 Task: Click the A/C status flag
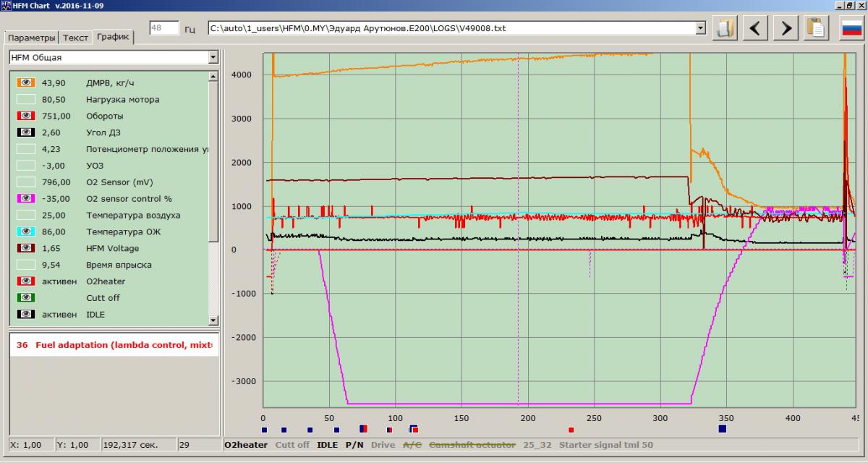(x=412, y=445)
